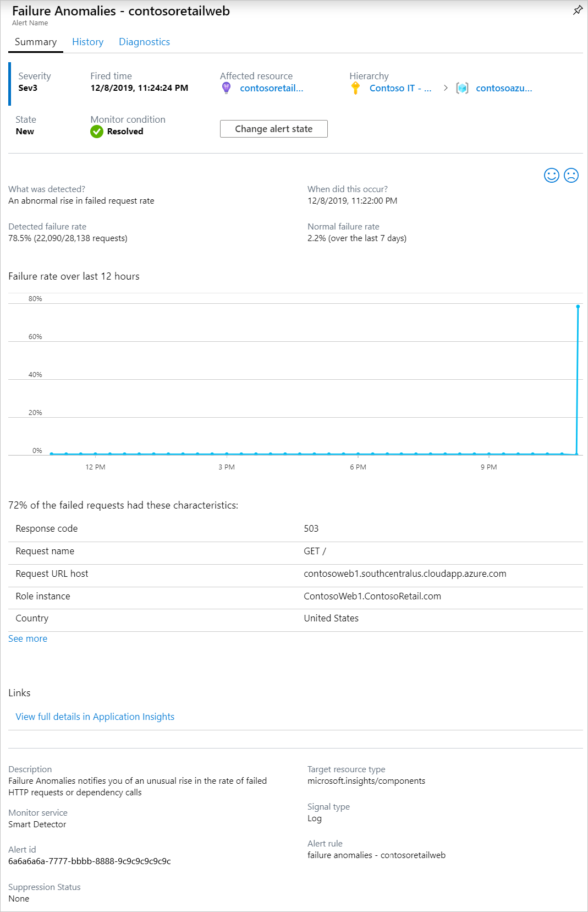
Task: Expand the hierarchy breadcrumb chevron
Action: 446,88
